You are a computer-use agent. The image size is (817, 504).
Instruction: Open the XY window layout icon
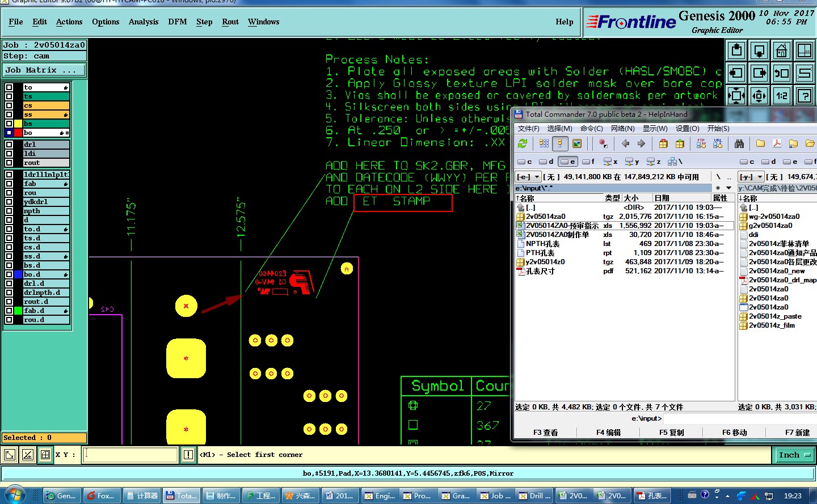[805, 51]
